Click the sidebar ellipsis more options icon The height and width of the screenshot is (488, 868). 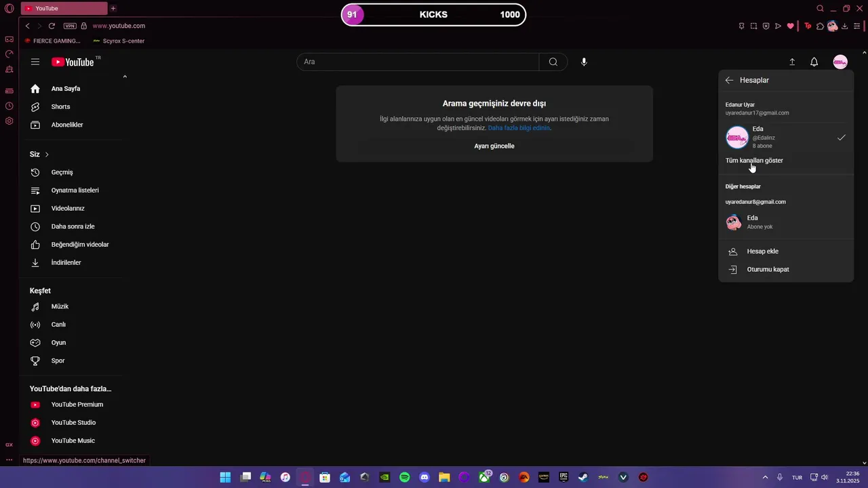click(9, 460)
